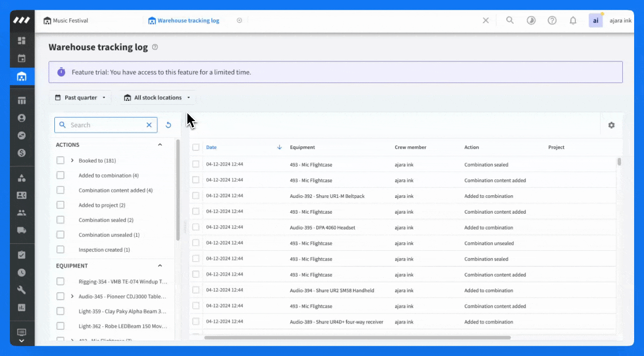Check the Light-362 Robe LEDBeam 150 filter
Screen dimensions: 644x356
(60, 326)
